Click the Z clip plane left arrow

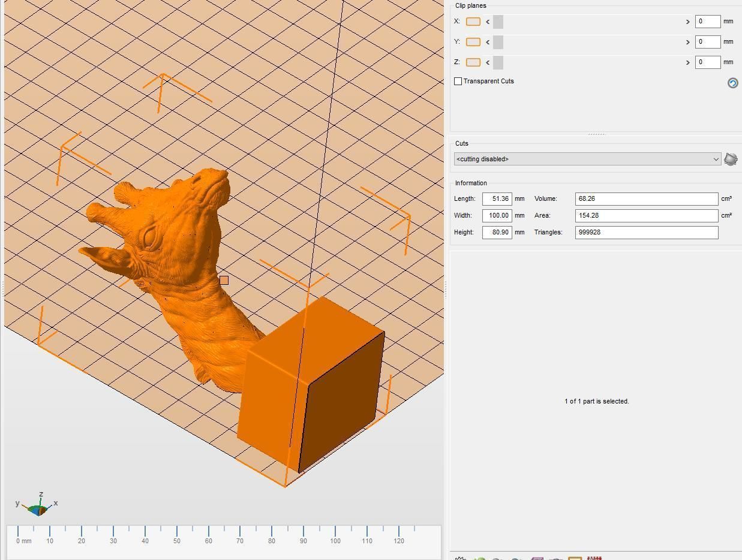pos(488,62)
